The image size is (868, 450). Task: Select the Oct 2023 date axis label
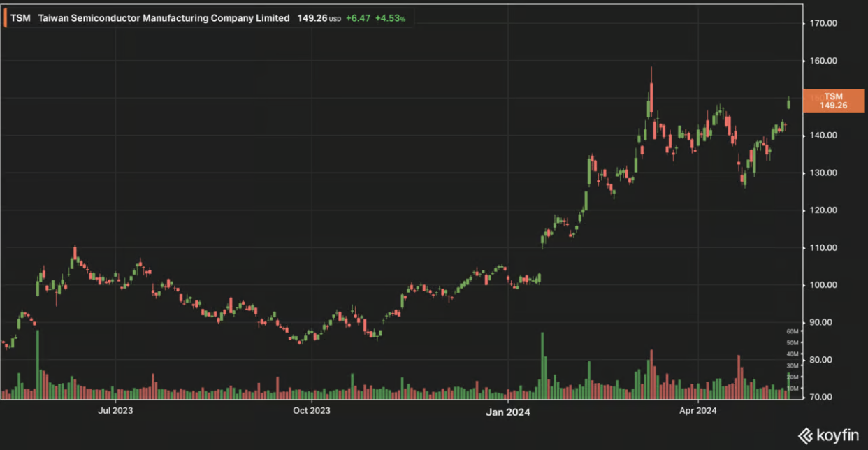pos(311,411)
